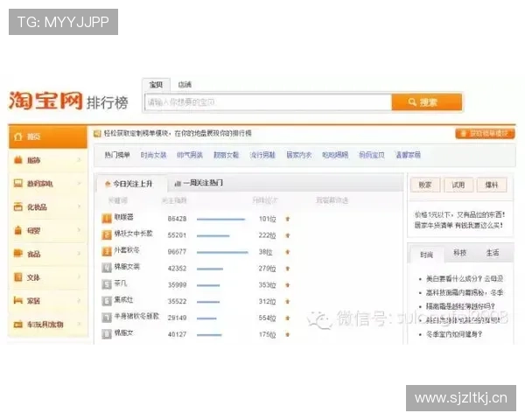Click the rising arrow next to 353位
The width and height of the screenshot is (525, 420).
[x=287, y=285]
